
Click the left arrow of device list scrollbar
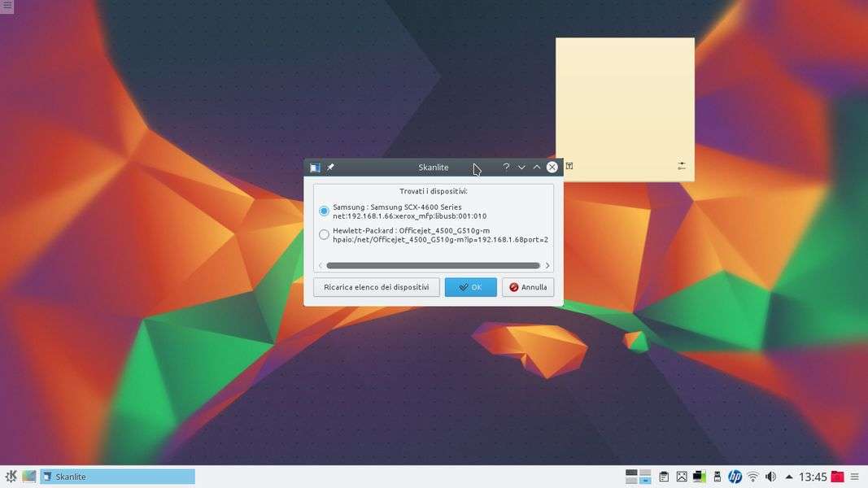coord(320,266)
